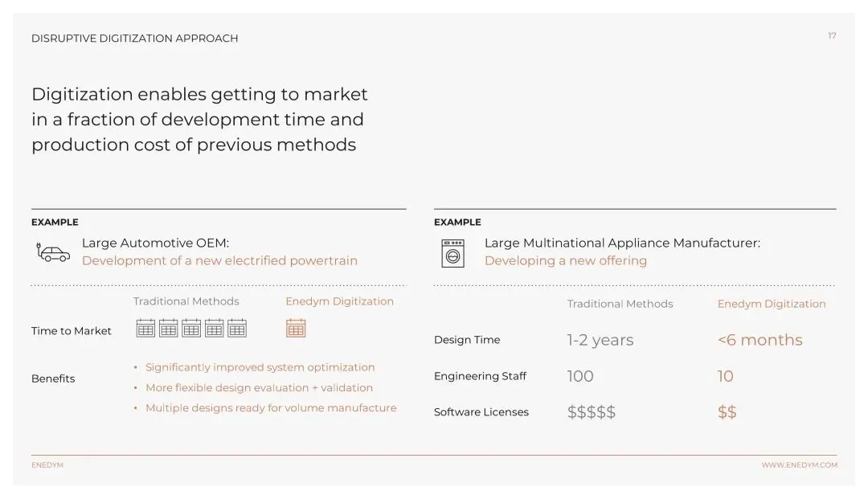Image resolution: width=868 pixels, height=499 pixels.
Task: Click the 'Multiple designs ready for volume manufacture' bullet
Action: pos(271,408)
